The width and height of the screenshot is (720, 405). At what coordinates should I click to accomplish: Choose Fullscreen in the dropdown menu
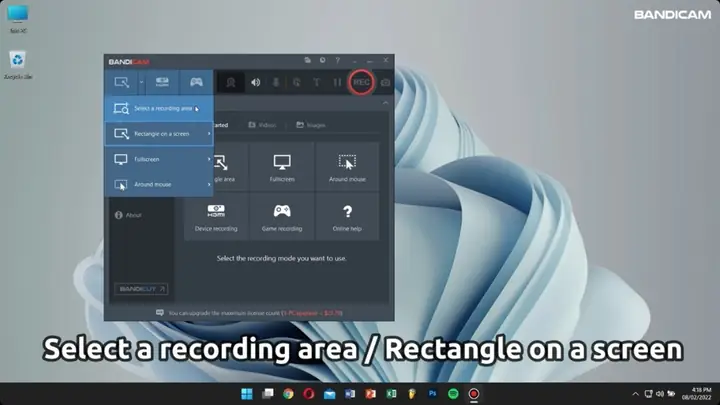point(159,159)
